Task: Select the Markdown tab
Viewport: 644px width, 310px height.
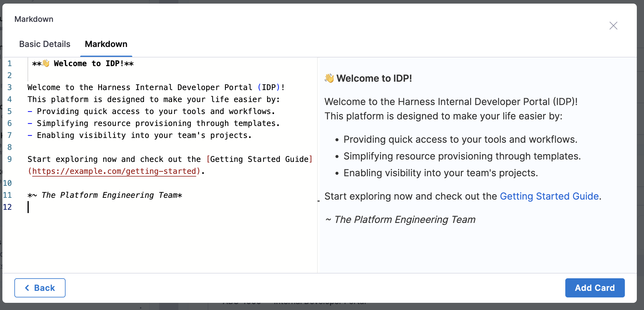Action: 106,44
